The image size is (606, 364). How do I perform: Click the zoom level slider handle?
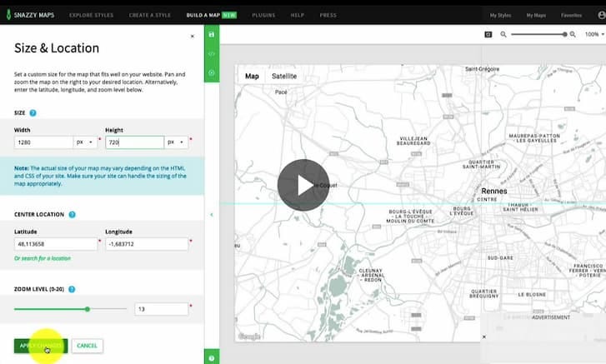point(88,309)
